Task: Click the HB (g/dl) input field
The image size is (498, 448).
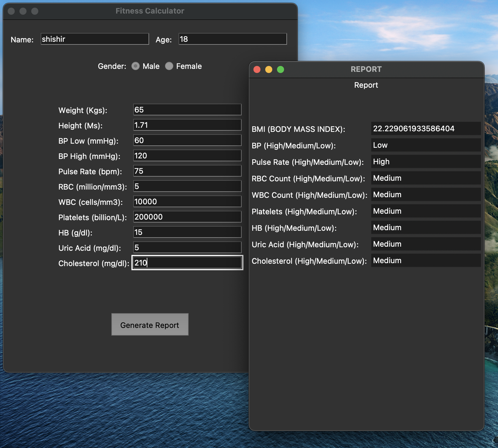Action: pos(187,232)
